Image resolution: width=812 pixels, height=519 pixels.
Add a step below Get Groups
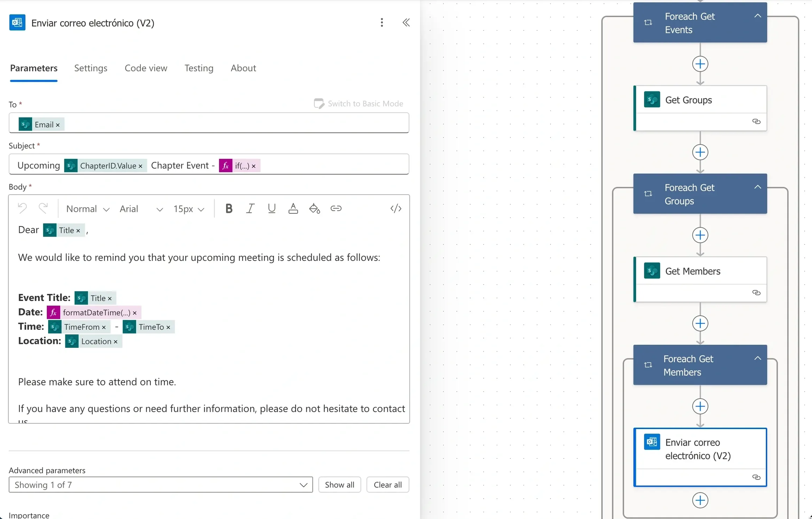pos(700,152)
